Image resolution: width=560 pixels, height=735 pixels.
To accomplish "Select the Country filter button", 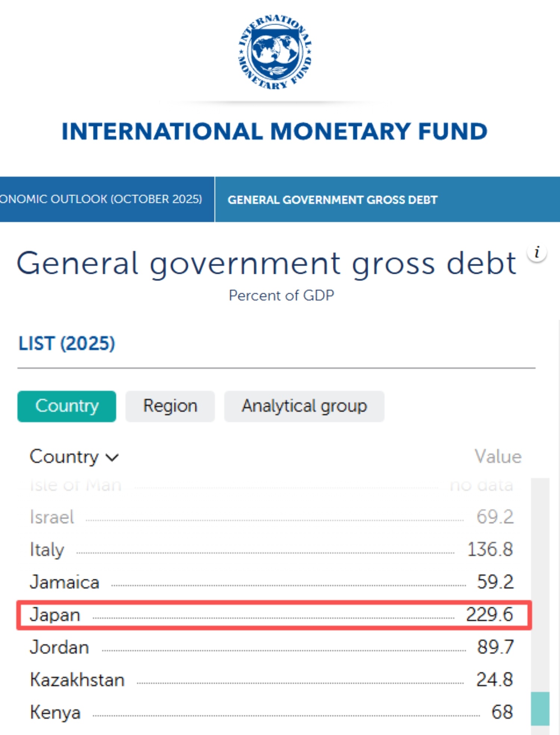I will pyautogui.click(x=67, y=406).
